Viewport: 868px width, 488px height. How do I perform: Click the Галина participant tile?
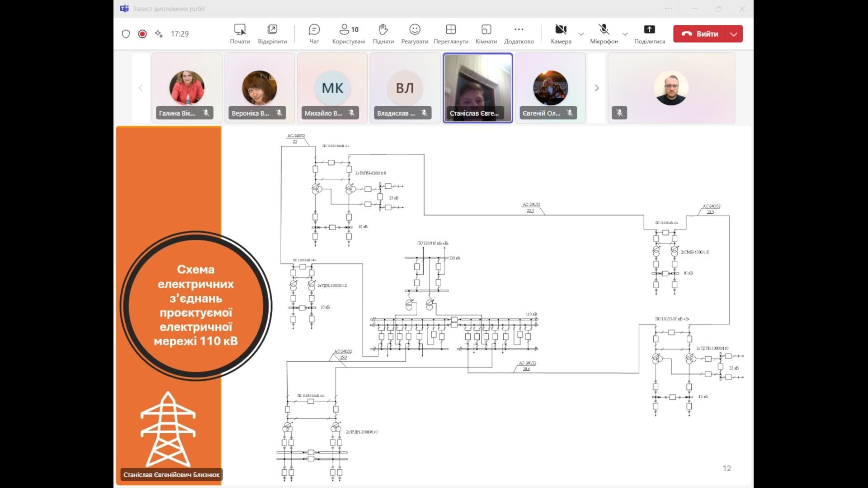point(187,88)
